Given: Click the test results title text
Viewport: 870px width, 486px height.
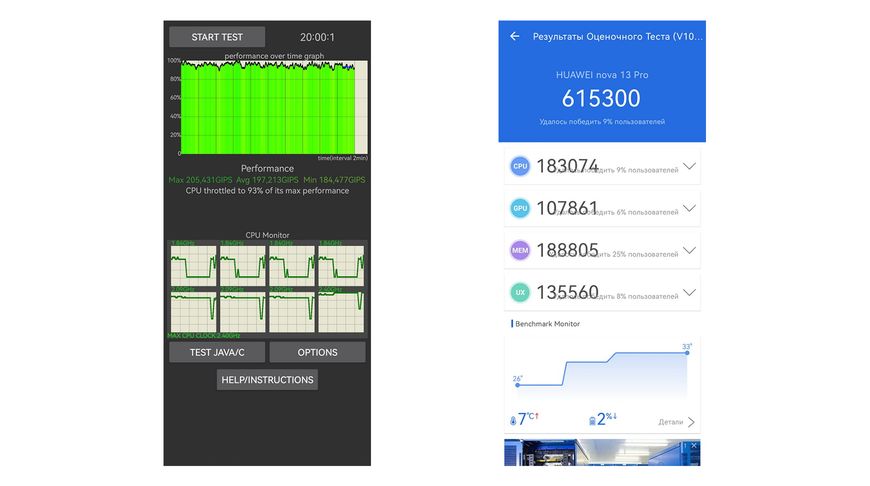Looking at the screenshot, I should [618, 37].
